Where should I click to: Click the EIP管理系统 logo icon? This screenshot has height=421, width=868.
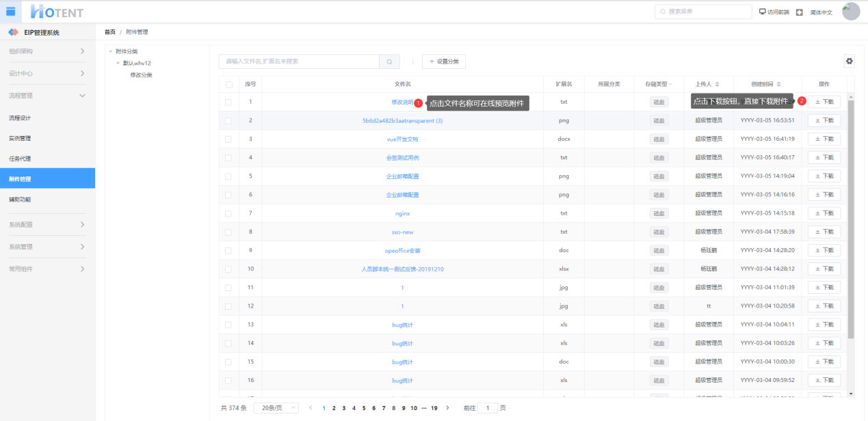pos(13,33)
